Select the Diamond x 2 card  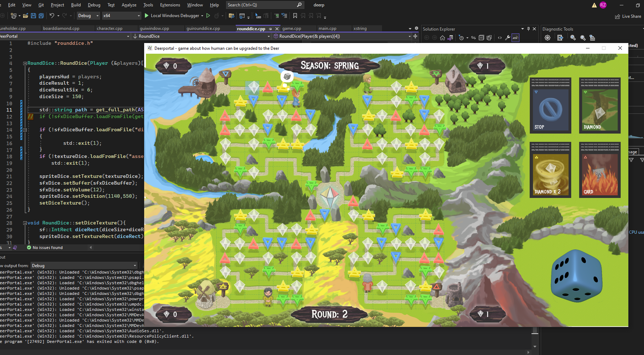[550, 171]
